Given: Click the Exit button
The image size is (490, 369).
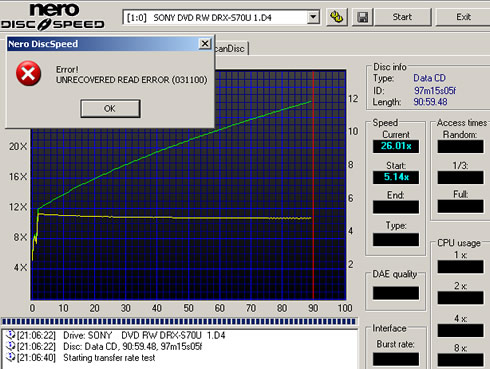Looking at the screenshot, I should tap(463, 17).
